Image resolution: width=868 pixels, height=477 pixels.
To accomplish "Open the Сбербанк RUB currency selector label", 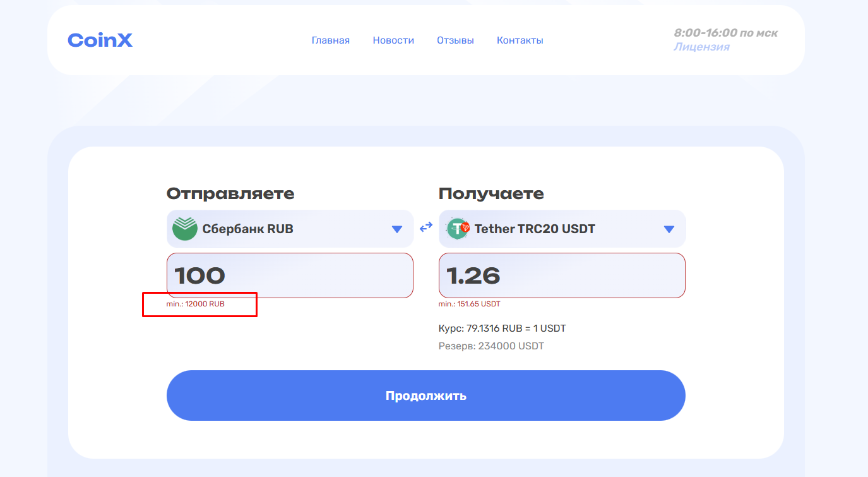I will pyautogui.click(x=247, y=229).
